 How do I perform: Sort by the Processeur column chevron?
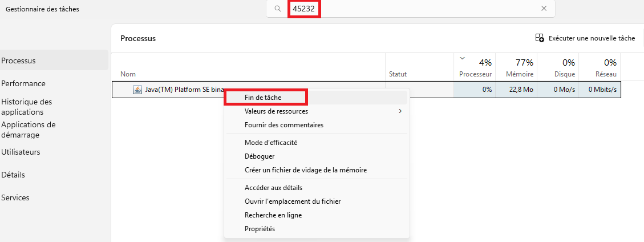point(463,58)
